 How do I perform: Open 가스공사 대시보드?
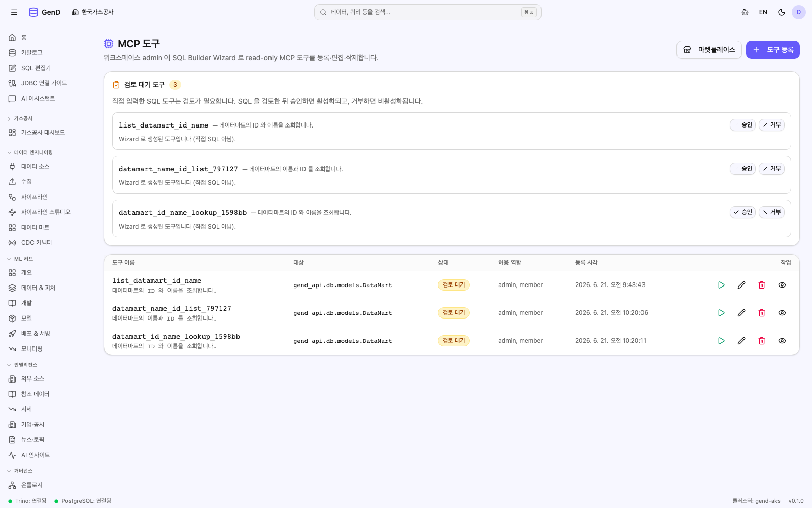point(45,133)
